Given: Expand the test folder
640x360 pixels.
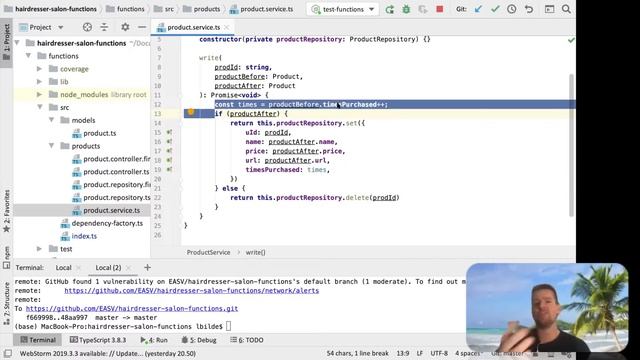Looking at the screenshot, I should pyautogui.click(x=40, y=249).
